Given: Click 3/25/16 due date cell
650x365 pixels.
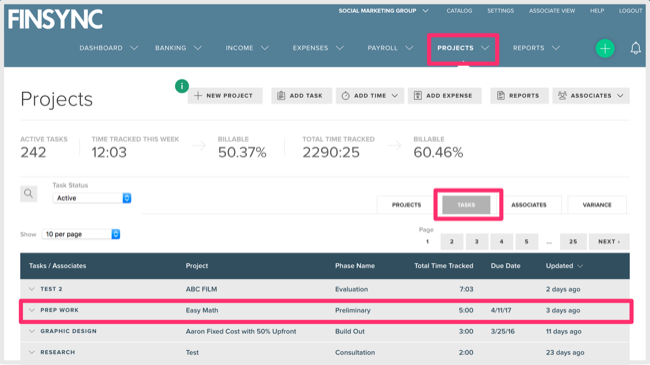Looking at the screenshot, I should point(502,331).
